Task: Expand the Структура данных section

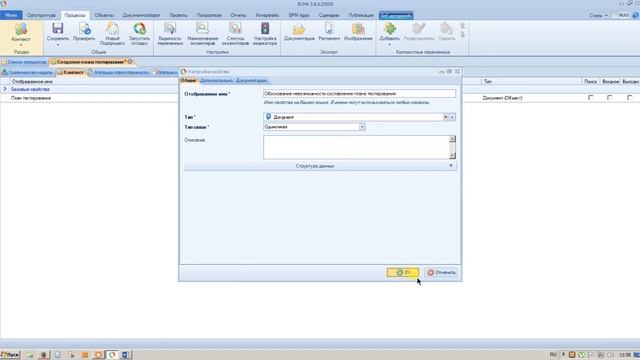Action: [320, 166]
